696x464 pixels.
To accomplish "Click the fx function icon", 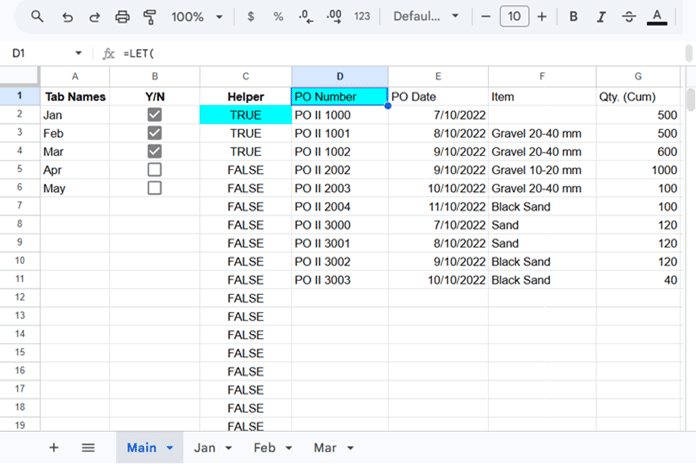I will 108,54.
